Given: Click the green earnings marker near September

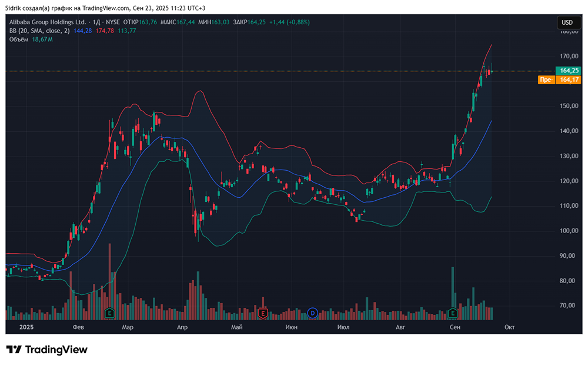Looking at the screenshot, I should tap(453, 313).
